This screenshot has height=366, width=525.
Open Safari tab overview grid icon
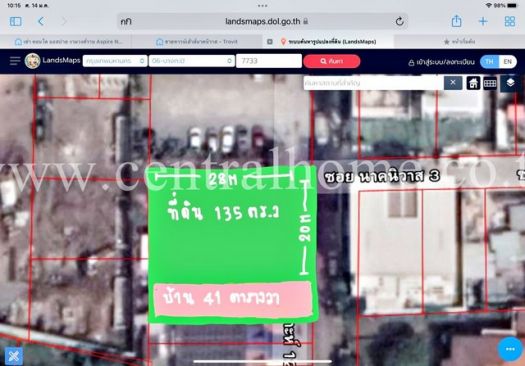510,21
